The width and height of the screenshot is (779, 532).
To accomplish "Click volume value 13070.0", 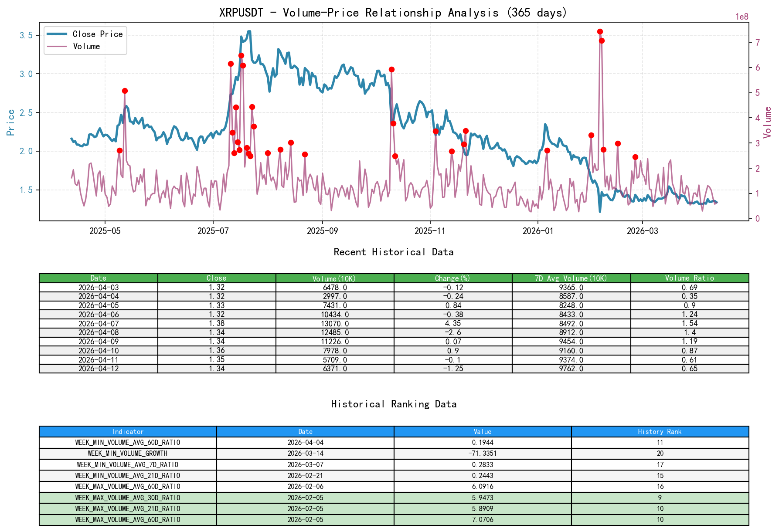I will 335,323.
